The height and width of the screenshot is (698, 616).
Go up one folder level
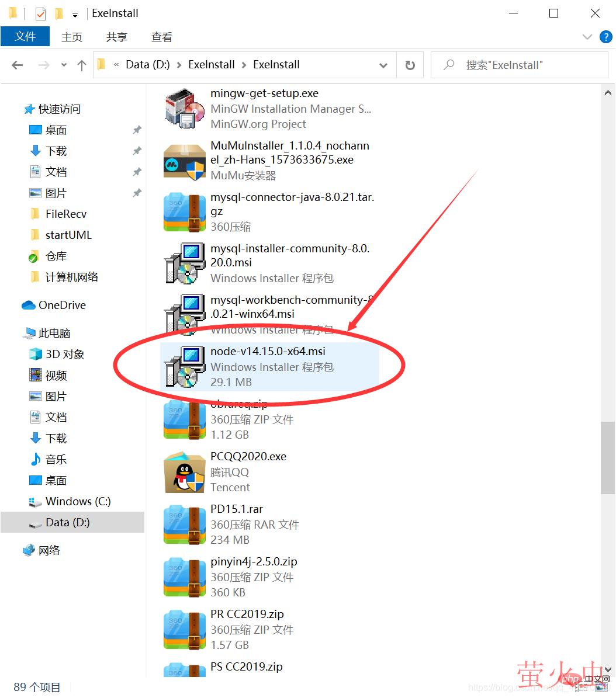click(x=81, y=65)
